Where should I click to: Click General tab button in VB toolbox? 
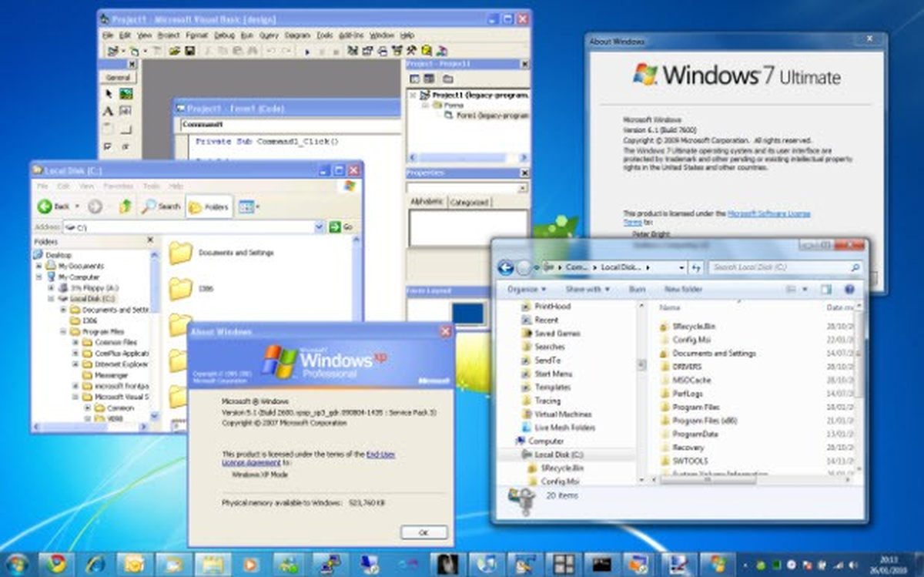click(118, 78)
